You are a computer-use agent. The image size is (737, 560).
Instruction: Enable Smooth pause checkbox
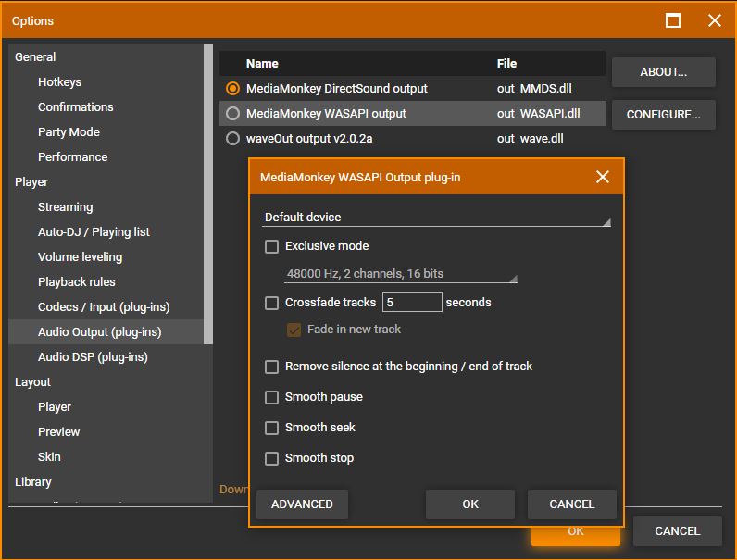pos(271,397)
